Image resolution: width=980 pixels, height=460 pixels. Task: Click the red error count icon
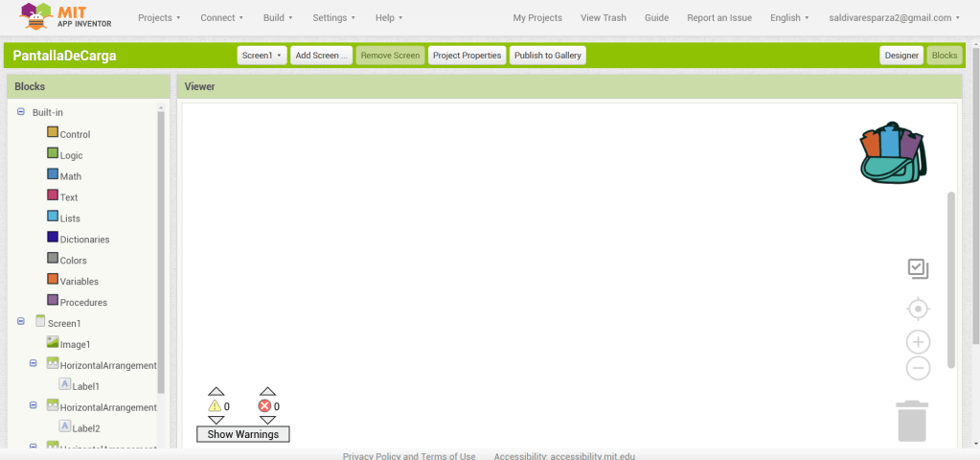pyautogui.click(x=264, y=406)
